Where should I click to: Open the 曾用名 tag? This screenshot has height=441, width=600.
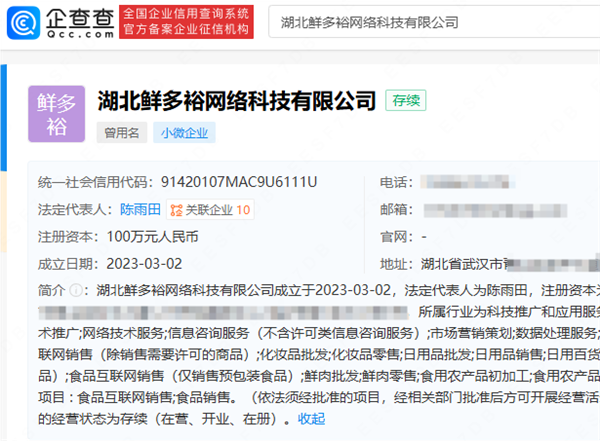[122, 133]
